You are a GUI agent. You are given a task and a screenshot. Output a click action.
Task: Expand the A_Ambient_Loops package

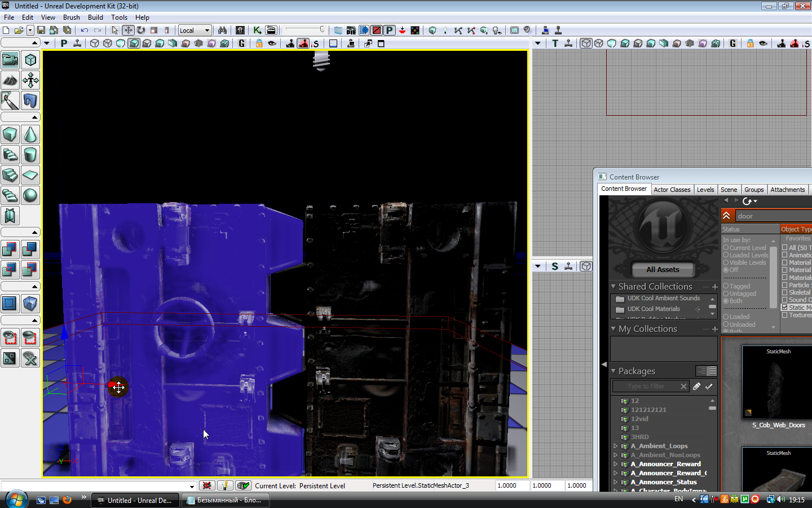[x=615, y=446]
